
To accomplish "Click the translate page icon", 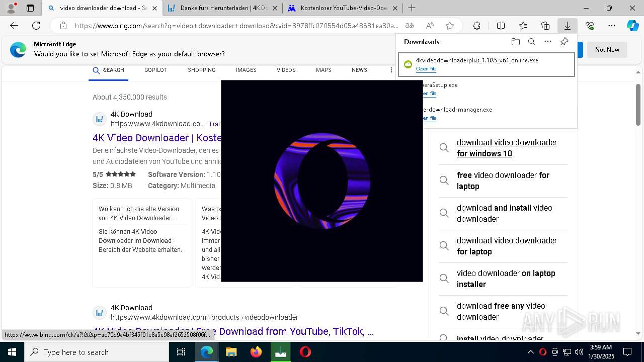I will pyautogui.click(x=410, y=26).
